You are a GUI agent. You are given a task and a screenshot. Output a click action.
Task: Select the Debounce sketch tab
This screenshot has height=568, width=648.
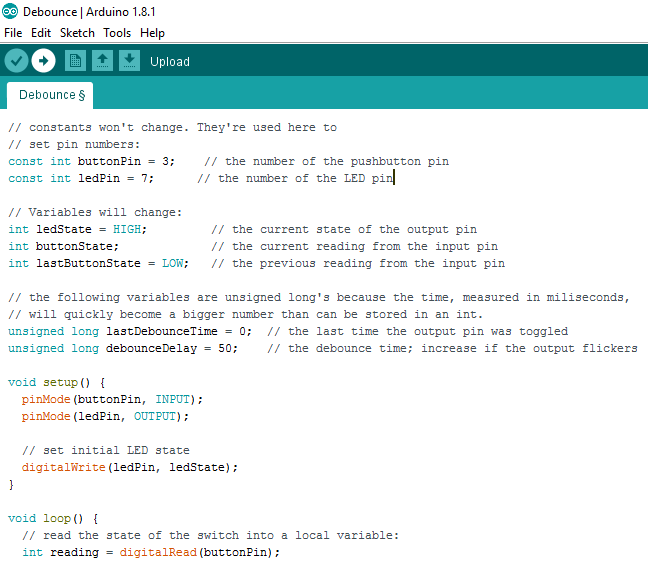50,95
